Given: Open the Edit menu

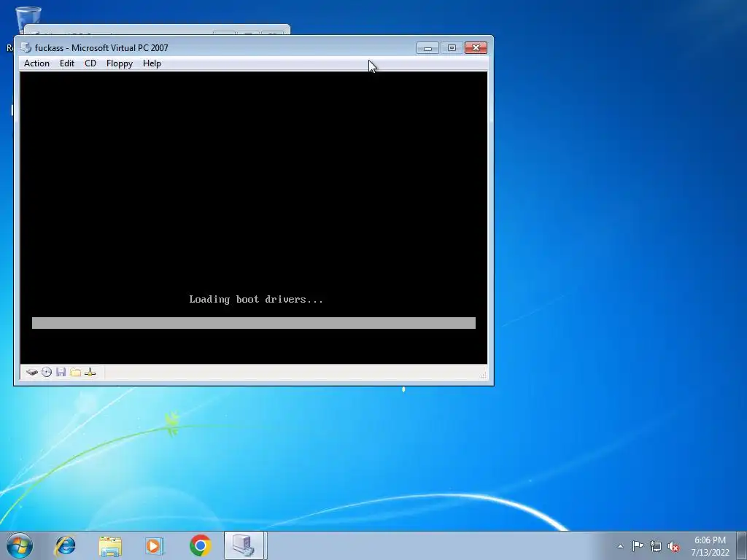Looking at the screenshot, I should point(66,63).
